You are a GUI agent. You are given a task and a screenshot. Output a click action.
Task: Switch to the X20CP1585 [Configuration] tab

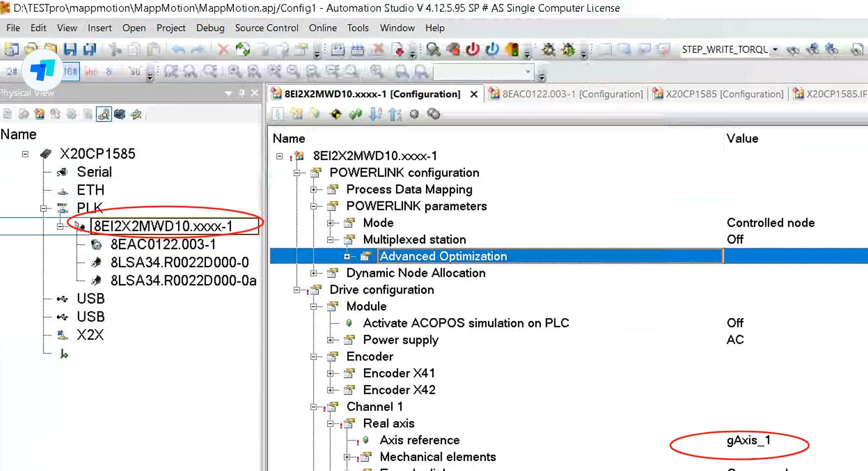718,94
